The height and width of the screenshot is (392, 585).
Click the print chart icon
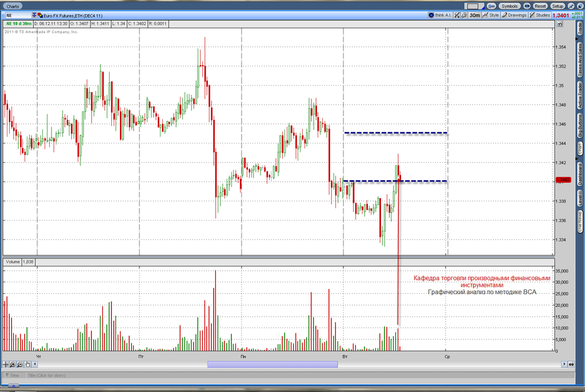click(x=527, y=6)
